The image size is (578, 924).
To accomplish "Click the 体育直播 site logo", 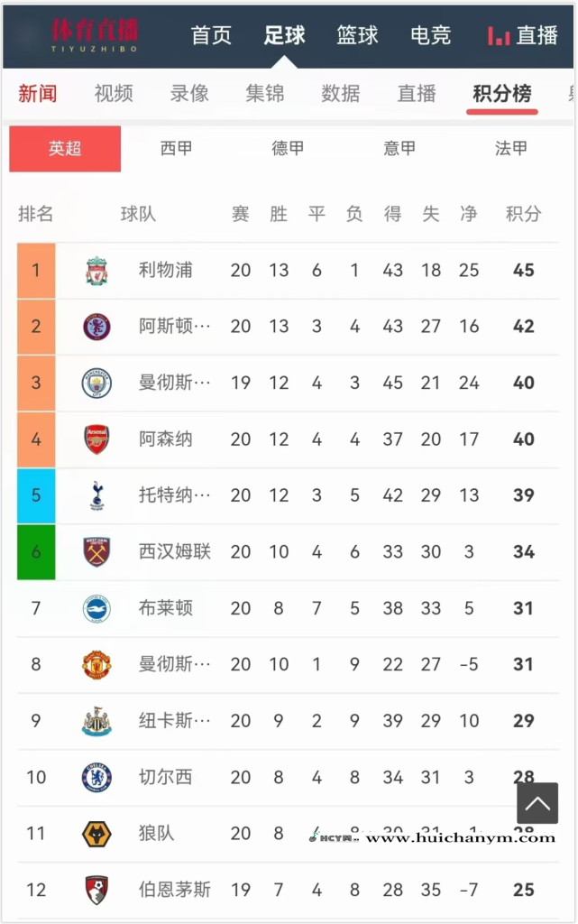I will (94, 33).
